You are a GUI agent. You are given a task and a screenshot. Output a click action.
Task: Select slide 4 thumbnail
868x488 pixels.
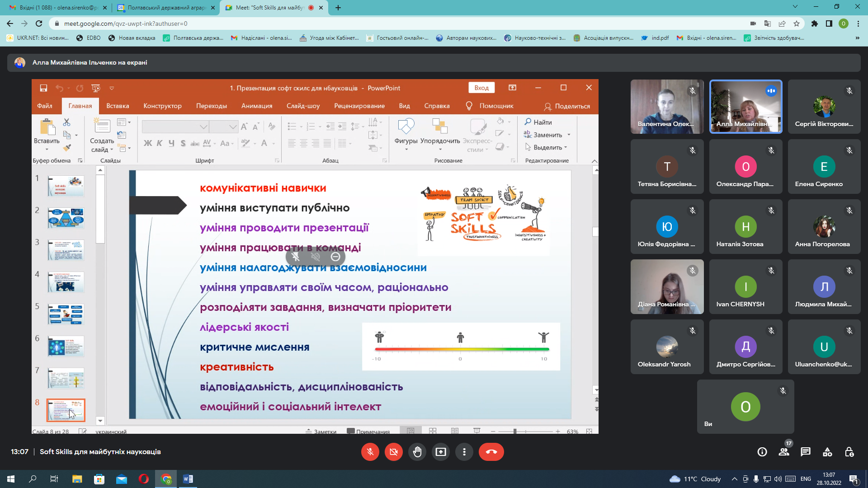[66, 282]
